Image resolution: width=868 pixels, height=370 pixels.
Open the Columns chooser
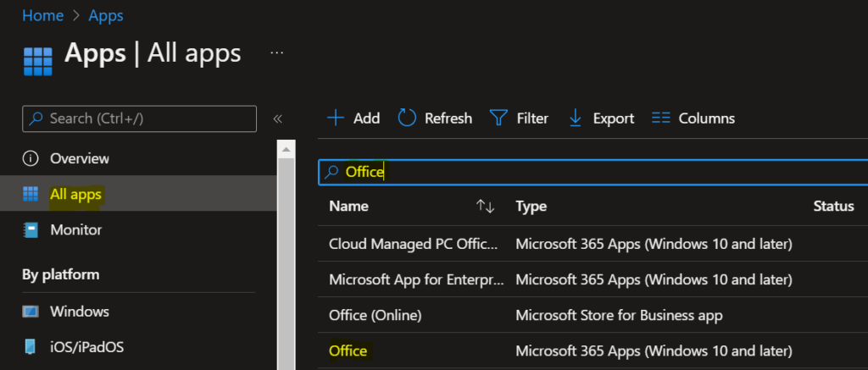pyautogui.click(x=693, y=119)
